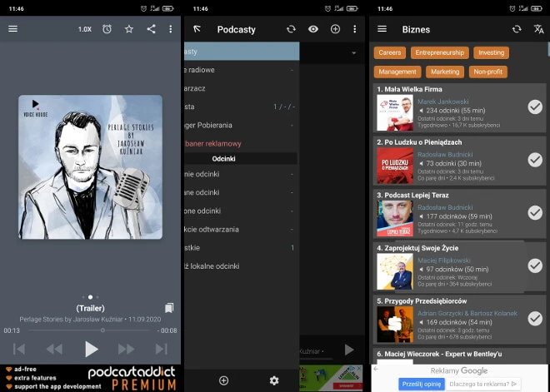Open the 'kcie odtwarzania' drawer entry

242,230
